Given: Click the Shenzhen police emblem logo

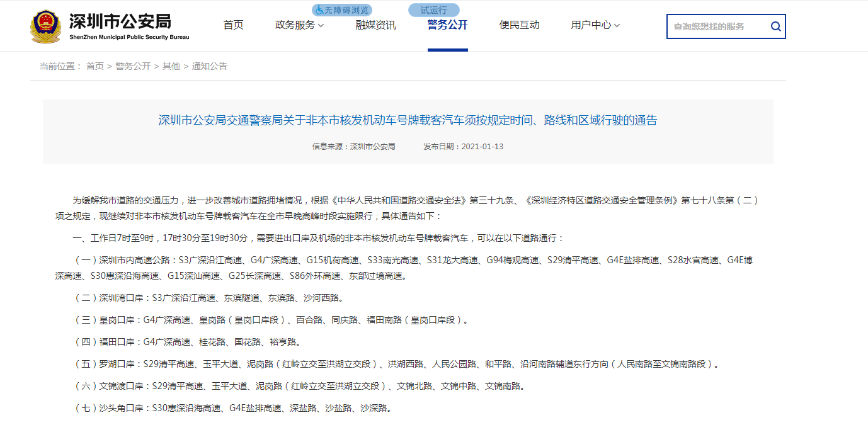Looking at the screenshot, I should pyautogui.click(x=46, y=26).
